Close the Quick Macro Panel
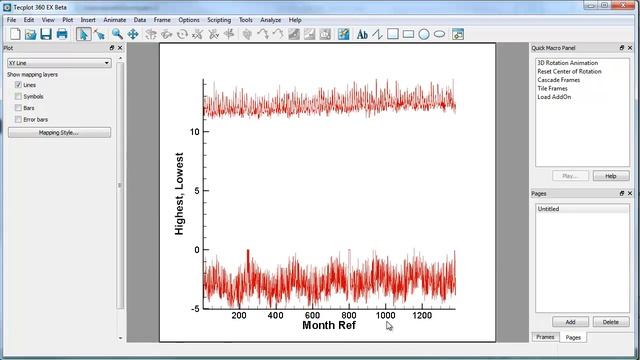Viewport: 640px width, 360px height. 630,48
